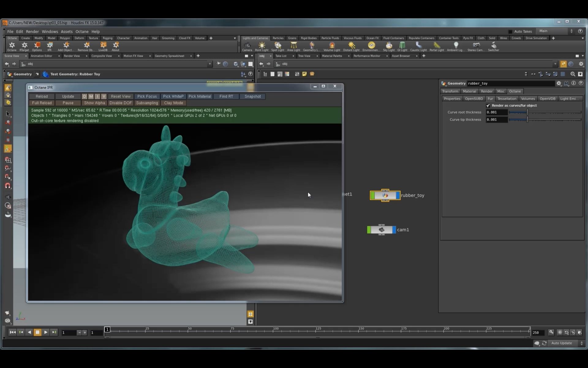Add a Volume Light
588x368 pixels.
[x=332, y=47]
